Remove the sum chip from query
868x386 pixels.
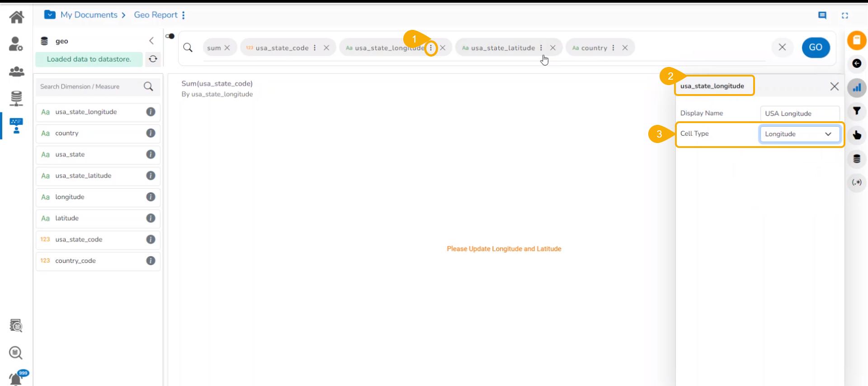[x=227, y=48]
